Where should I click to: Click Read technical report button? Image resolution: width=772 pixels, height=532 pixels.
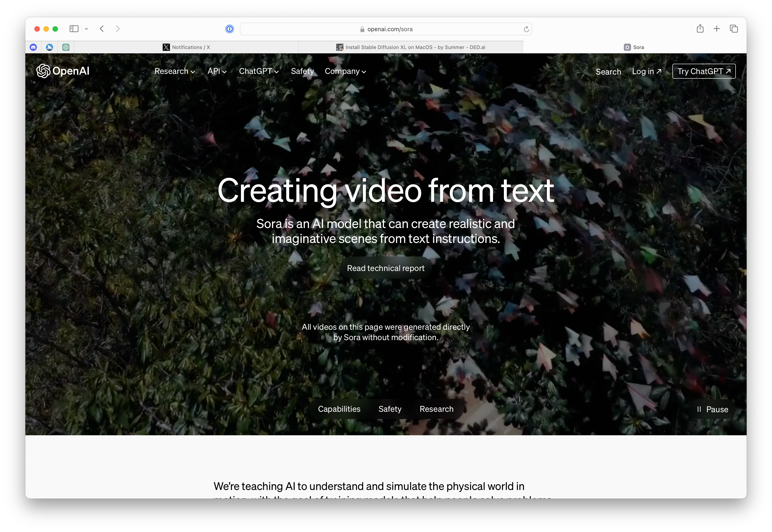pos(386,268)
